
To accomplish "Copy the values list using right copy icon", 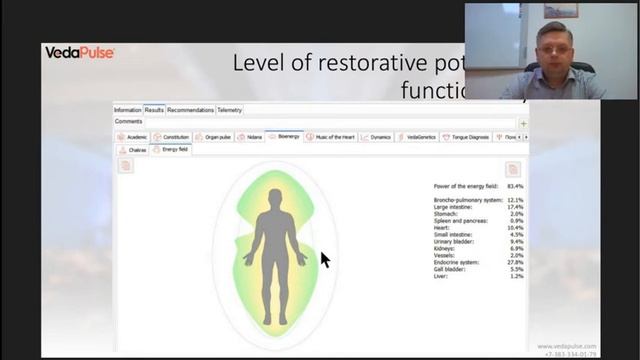I will pyautogui.click(x=513, y=169).
